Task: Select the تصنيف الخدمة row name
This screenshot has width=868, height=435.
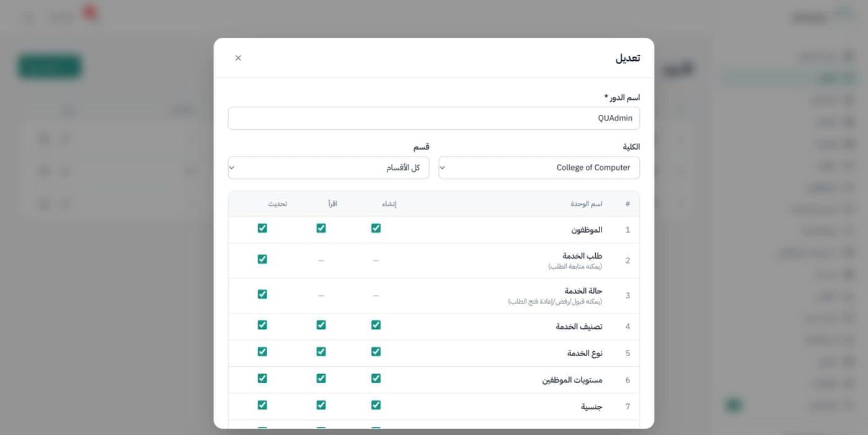Action: pyautogui.click(x=579, y=326)
